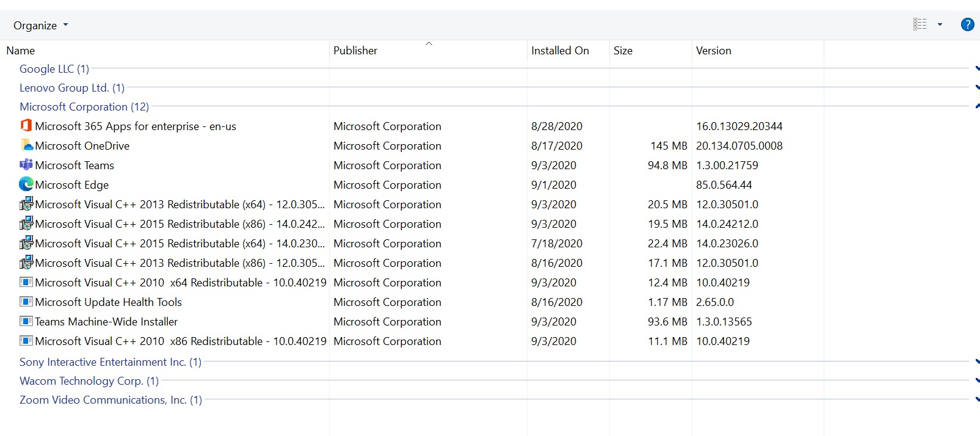Click the 94.8 MB size value
The width and height of the screenshot is (980, 436).
667,165
